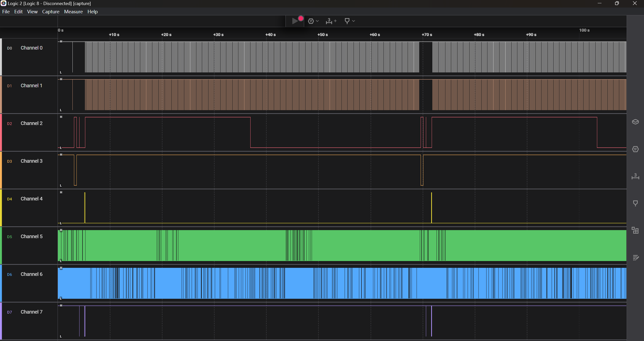644x341 pixels.
Task: Select the Channel 3 label
Action: pos(31,161)
